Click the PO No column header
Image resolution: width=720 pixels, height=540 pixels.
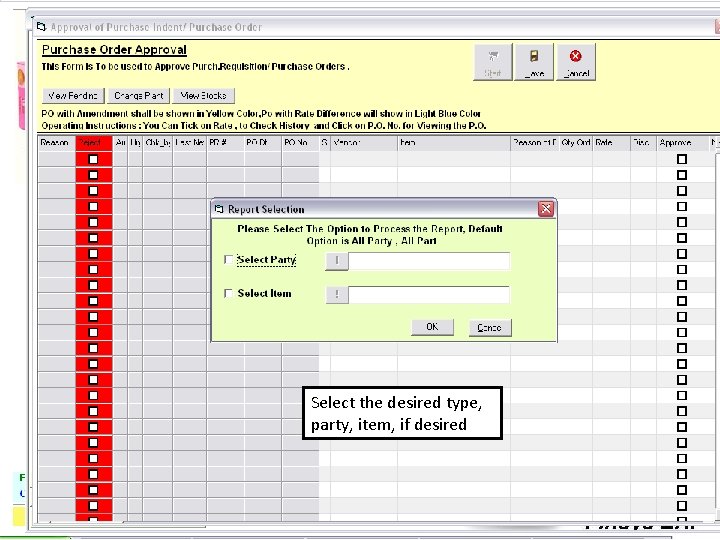[x=300, y=143]
